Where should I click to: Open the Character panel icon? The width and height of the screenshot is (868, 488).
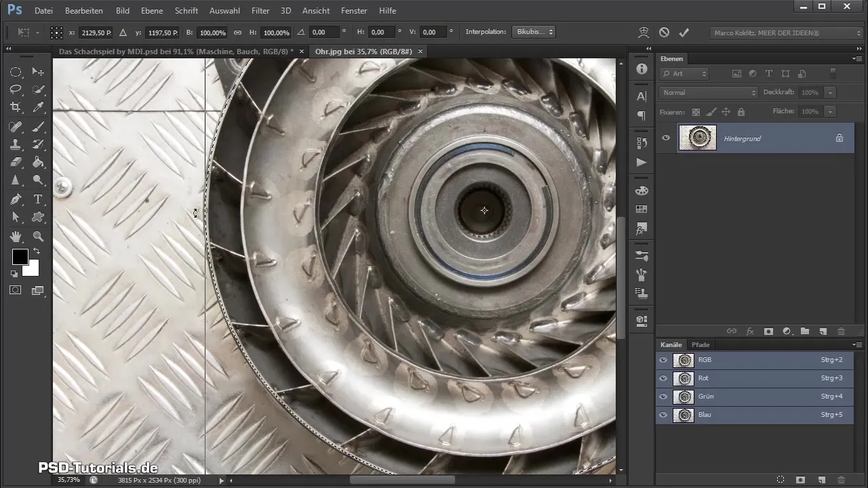[x=642, y=97]
